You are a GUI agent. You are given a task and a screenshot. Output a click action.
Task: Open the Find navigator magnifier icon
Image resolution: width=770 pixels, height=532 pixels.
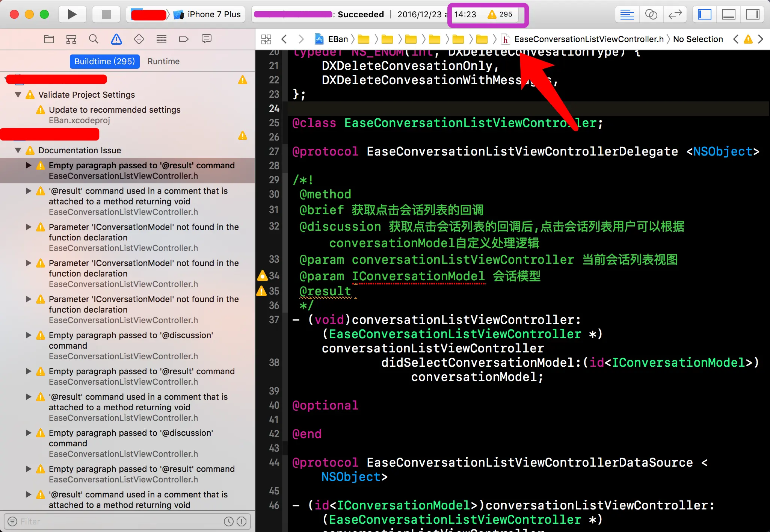pos(94,39)
